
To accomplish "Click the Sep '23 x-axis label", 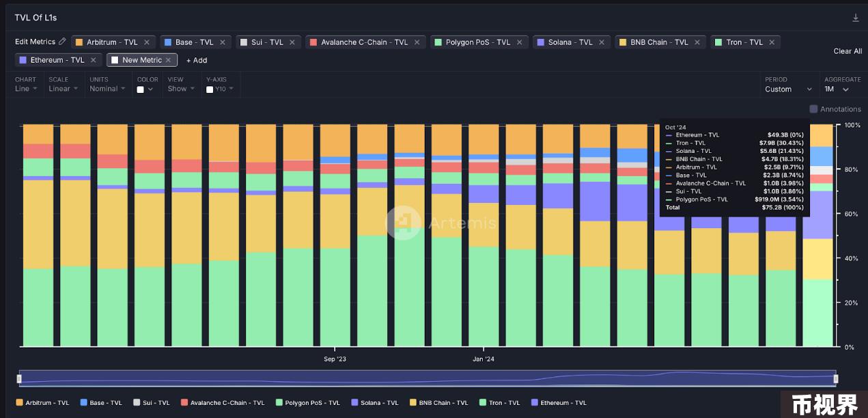I will pos(335,359).
